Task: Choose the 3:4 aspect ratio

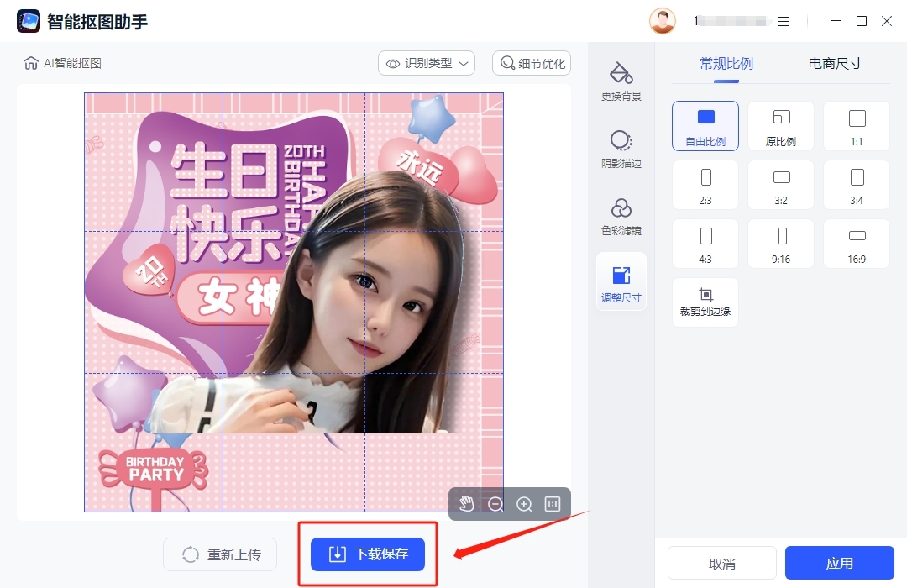Action: pyautogui.click(x=857, y=185)
